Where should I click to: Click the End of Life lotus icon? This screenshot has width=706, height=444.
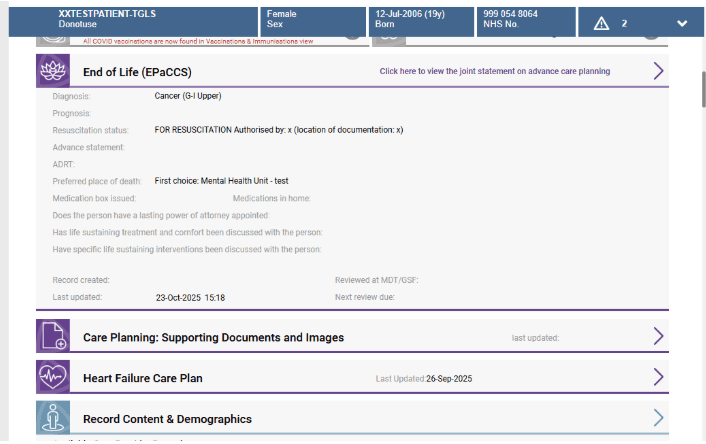coord(53,71)
